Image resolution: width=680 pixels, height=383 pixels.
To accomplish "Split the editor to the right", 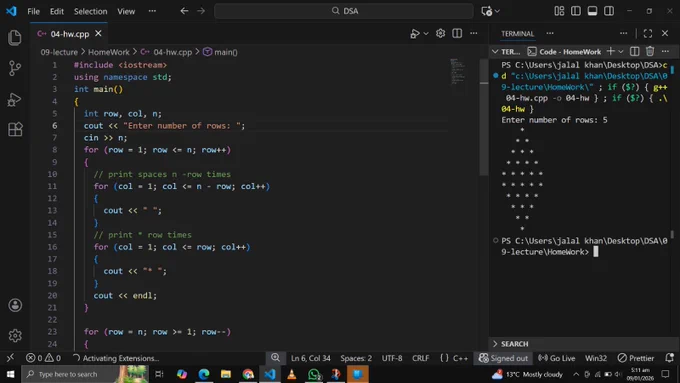I will 457,33.
